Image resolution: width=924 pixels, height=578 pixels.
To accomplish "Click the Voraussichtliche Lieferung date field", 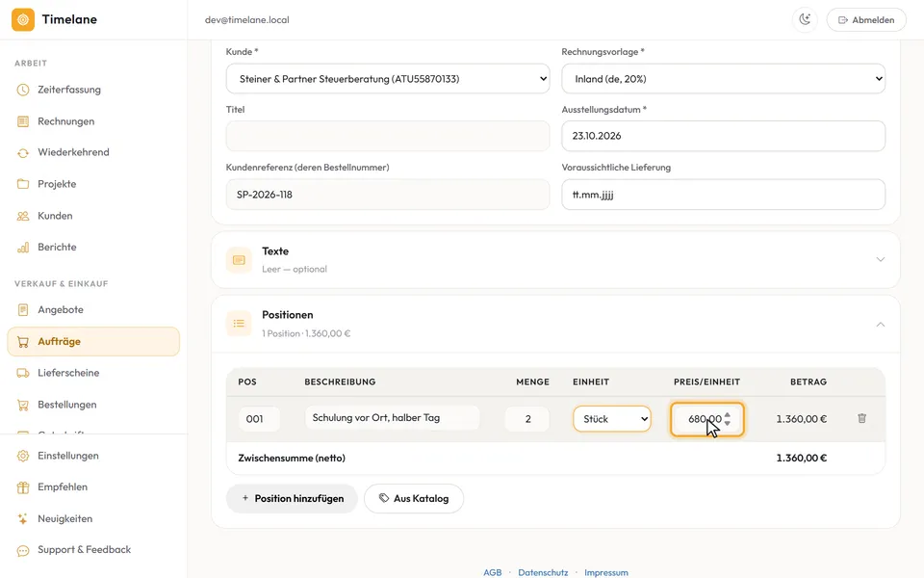I will tap(723, 195).
